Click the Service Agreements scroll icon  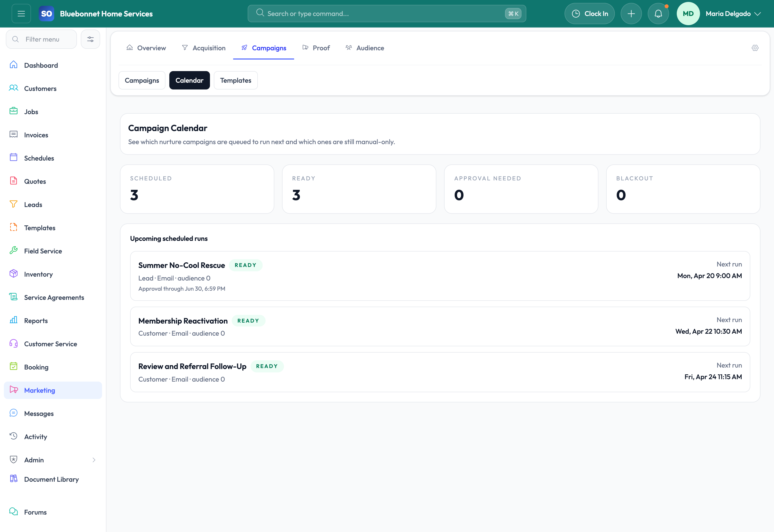[x=14, y=297]
